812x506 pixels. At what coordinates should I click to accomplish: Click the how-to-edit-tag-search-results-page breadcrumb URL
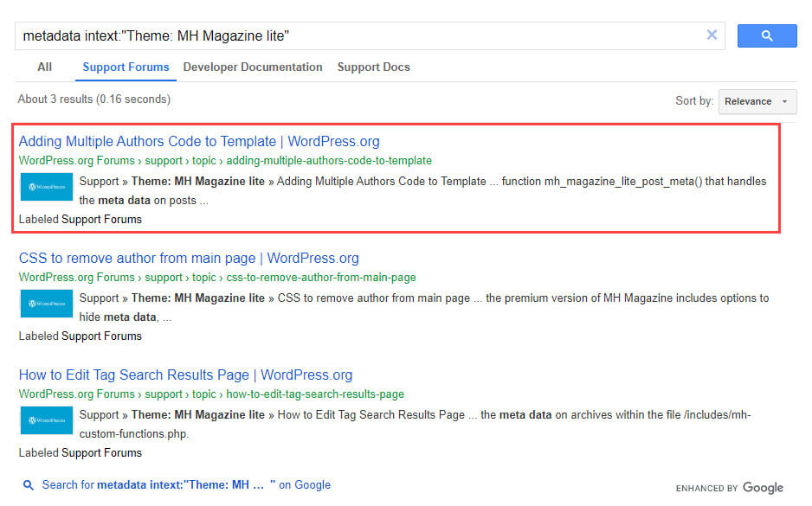[x=315, y=394]
